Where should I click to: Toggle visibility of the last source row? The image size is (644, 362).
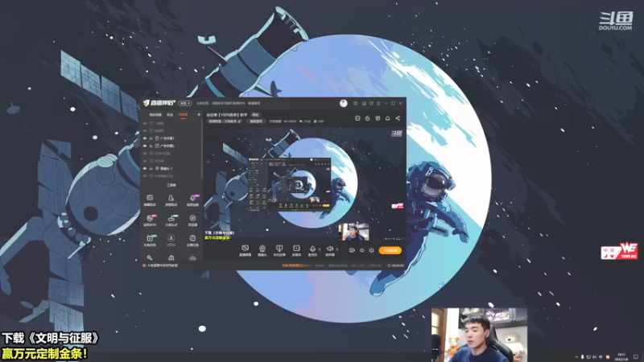coord(145,176)
